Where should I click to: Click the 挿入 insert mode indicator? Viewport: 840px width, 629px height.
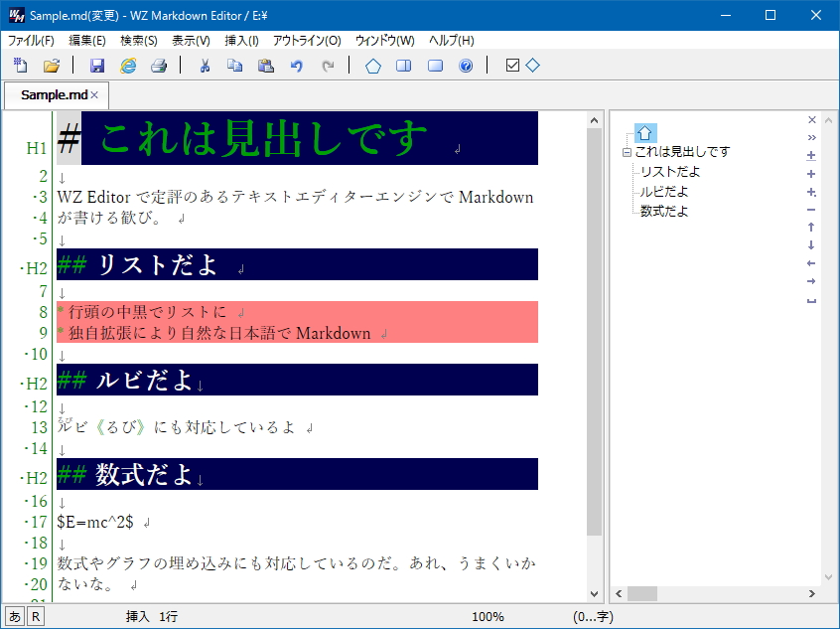tap(138, 617)
